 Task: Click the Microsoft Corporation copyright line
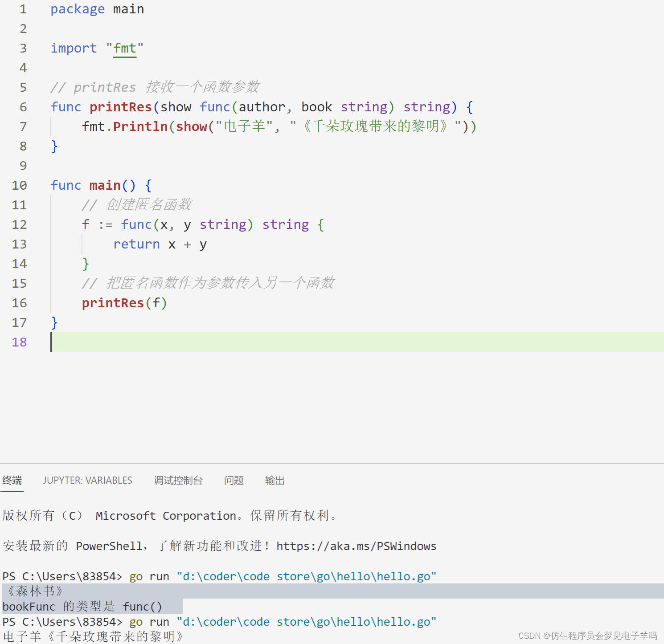[x=170, y=516]
